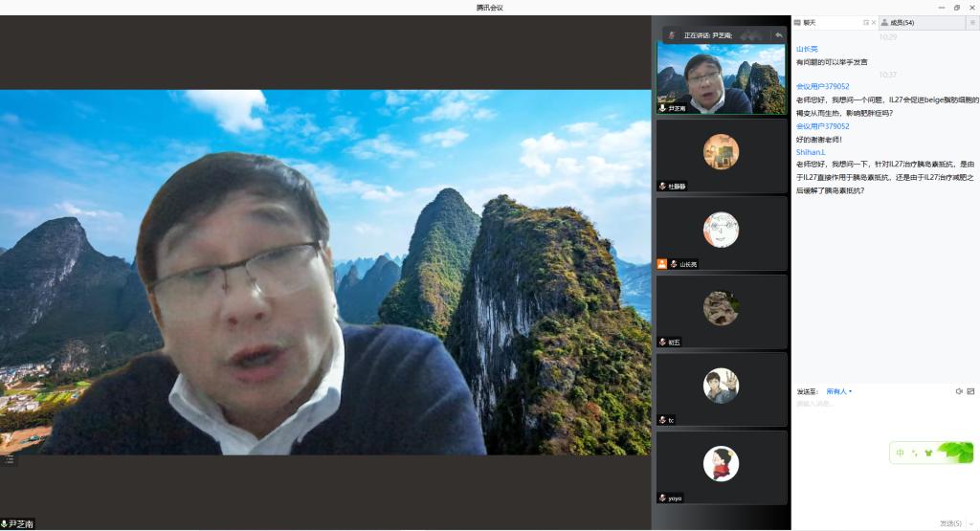Expand the send options arrow beside 发送(S)
Screen dimensions: 980x531
coord(972,523)
